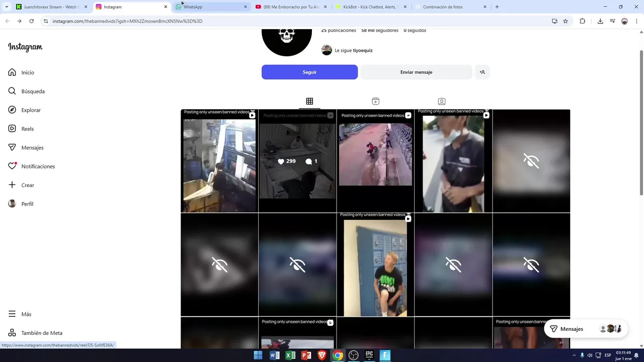The height and width of the screenshot is (362, 644).
Task: Open Chrome profile avatar
Action: tap(624, 21)
